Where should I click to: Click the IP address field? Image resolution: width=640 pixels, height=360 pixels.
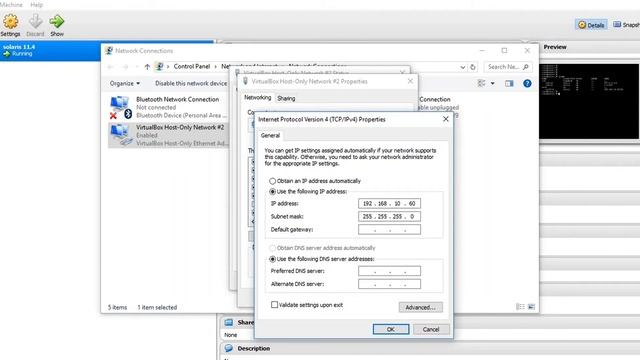pos(389,203)
